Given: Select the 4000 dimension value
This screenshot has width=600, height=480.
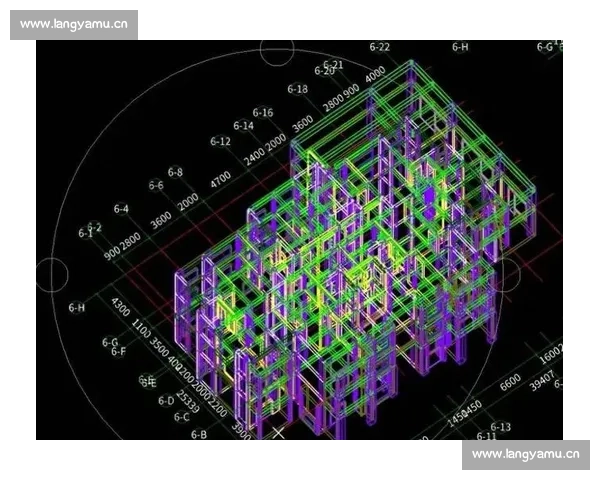Looking at the screenshot, I should tap(375, 75).
